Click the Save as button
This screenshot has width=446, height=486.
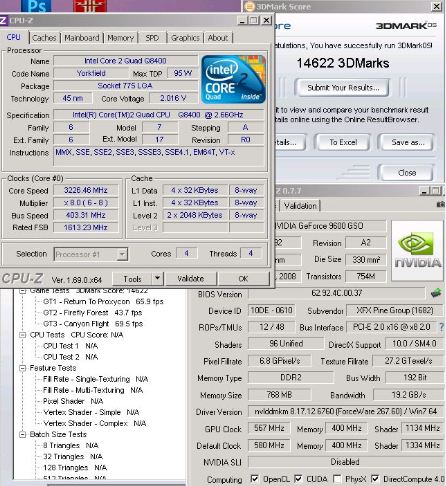(407, 142)
